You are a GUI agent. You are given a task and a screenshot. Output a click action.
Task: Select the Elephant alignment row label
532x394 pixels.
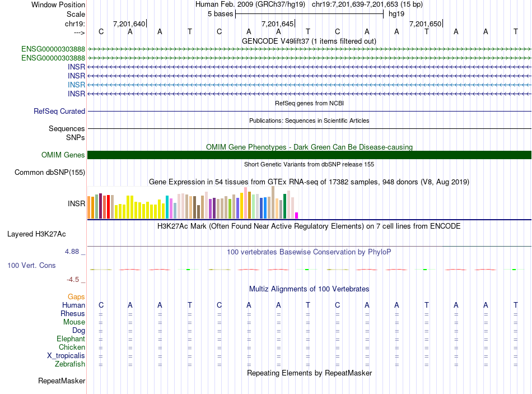point(71,339)
